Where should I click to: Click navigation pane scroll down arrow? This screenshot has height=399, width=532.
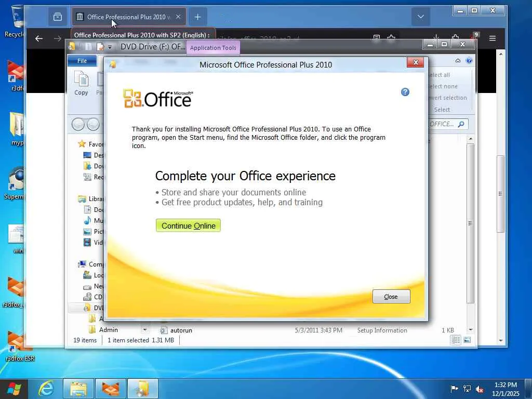pos(145,330)
